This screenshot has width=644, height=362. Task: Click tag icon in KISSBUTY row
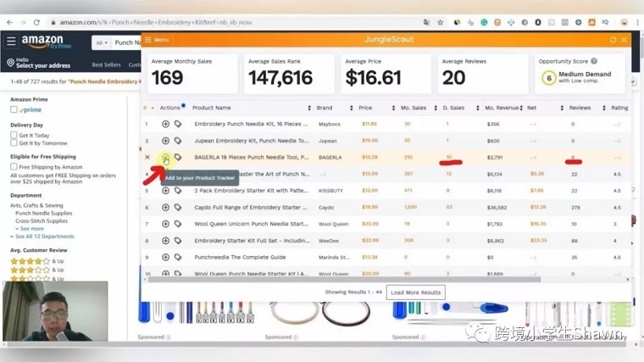click(178, 191)
